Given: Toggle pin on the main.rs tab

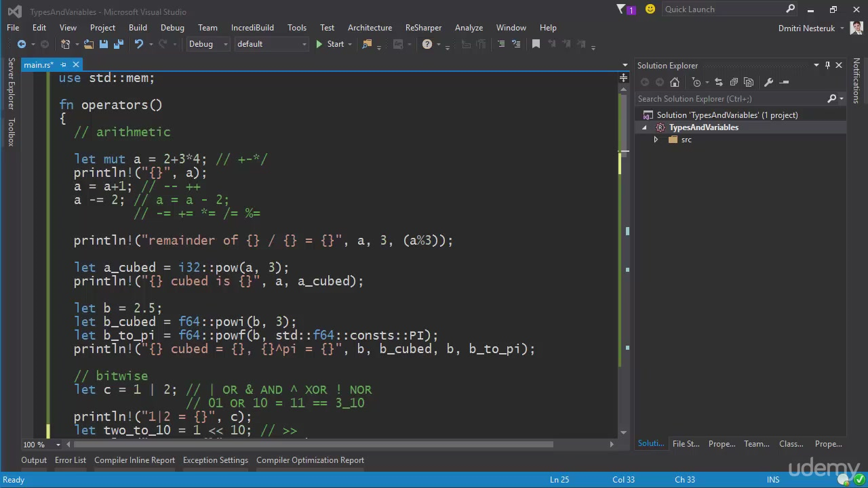Looking at the screenshot, I should (63, 65).
